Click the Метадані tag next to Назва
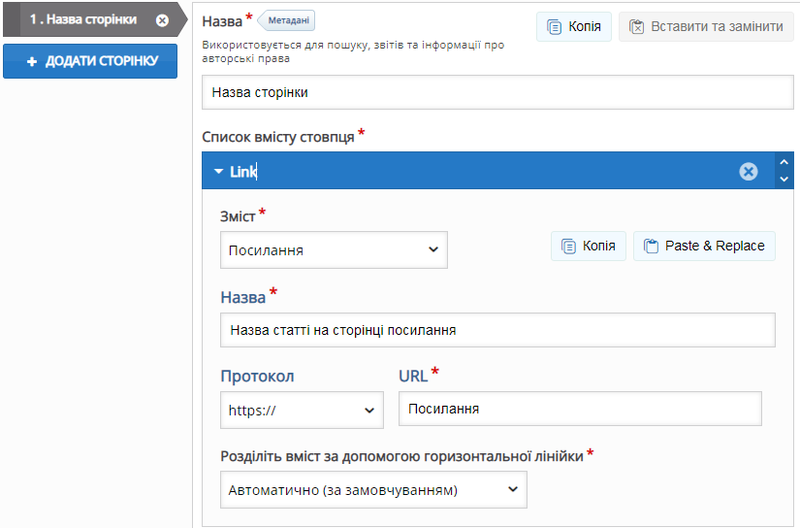 pos(288,20)
